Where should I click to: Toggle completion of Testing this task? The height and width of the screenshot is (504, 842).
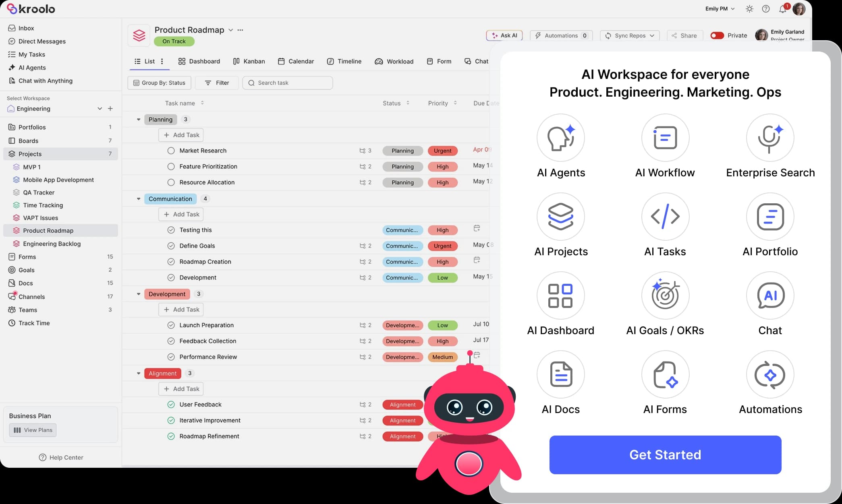click(171, 230)
